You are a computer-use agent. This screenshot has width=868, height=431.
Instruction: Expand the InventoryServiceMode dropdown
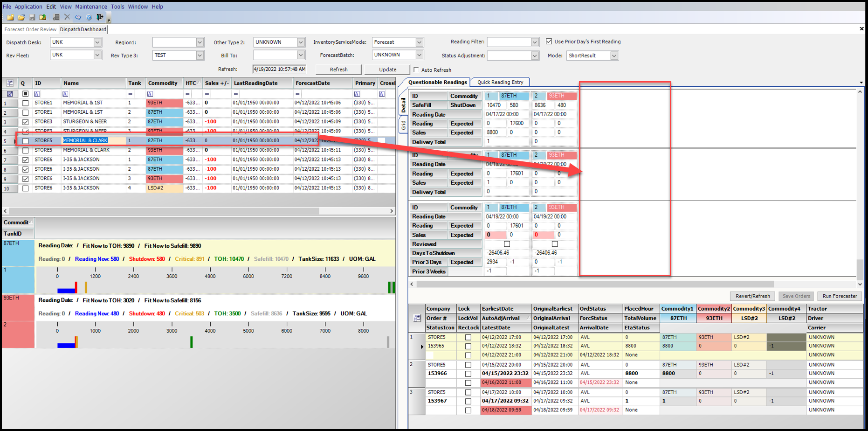tap(419, 42)
